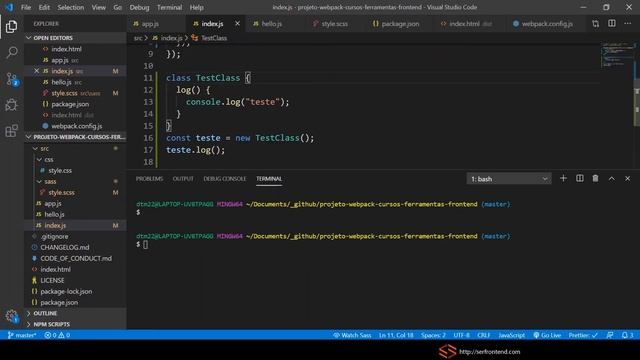The image size is (640, 360).
Task: Change language mode via JavaScript status item
Action: 511,335
